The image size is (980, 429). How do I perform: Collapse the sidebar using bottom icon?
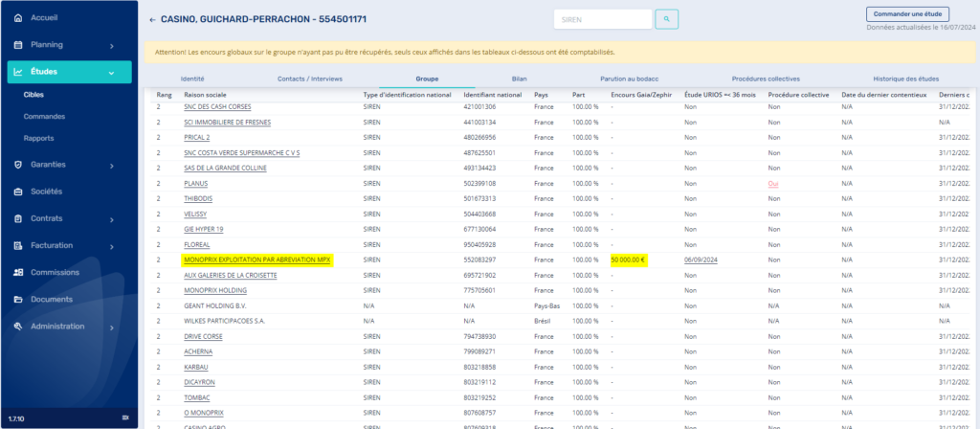pos(125,418)
